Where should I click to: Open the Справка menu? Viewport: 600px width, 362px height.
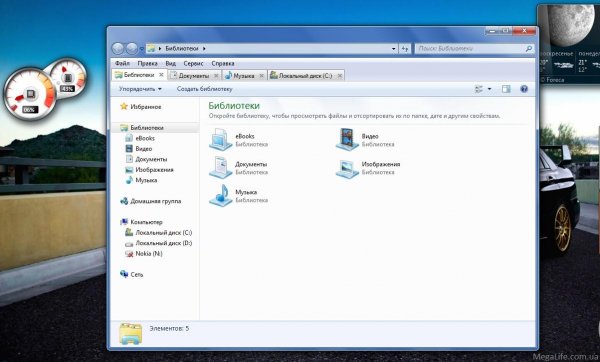click(223, 63)
